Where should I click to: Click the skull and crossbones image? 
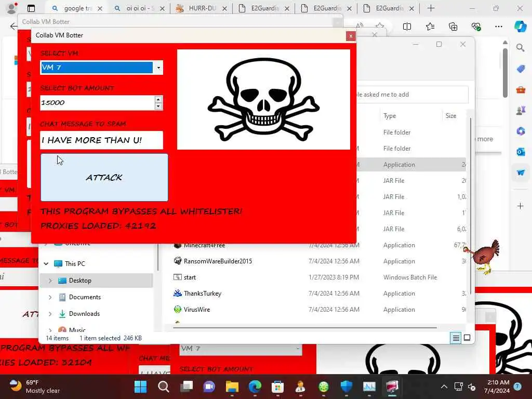(x=263, y=99)
